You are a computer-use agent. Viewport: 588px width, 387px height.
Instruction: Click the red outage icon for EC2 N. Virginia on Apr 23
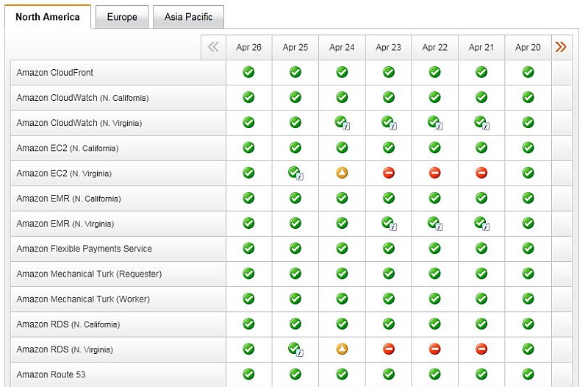pos(389,173)
